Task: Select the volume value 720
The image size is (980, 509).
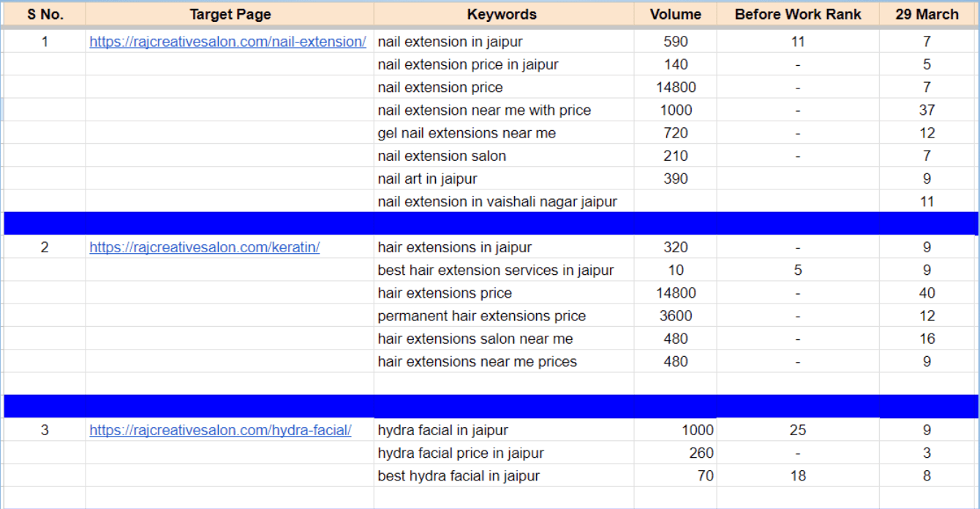Action: click(675, 133)
